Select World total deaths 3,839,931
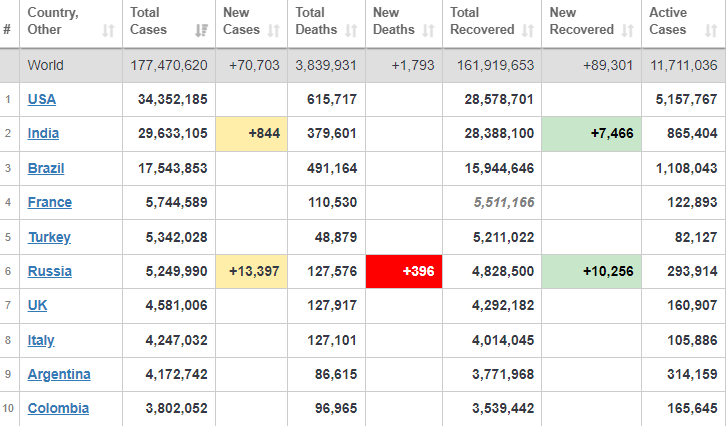The width and height of the screenshot is (726, 426). [x=326, y=65]
